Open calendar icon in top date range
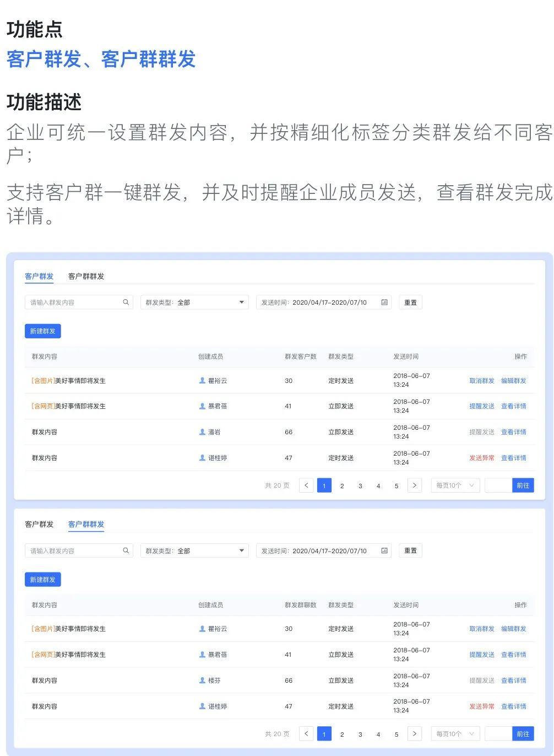 pyautogui.click(x=384, y=302)
